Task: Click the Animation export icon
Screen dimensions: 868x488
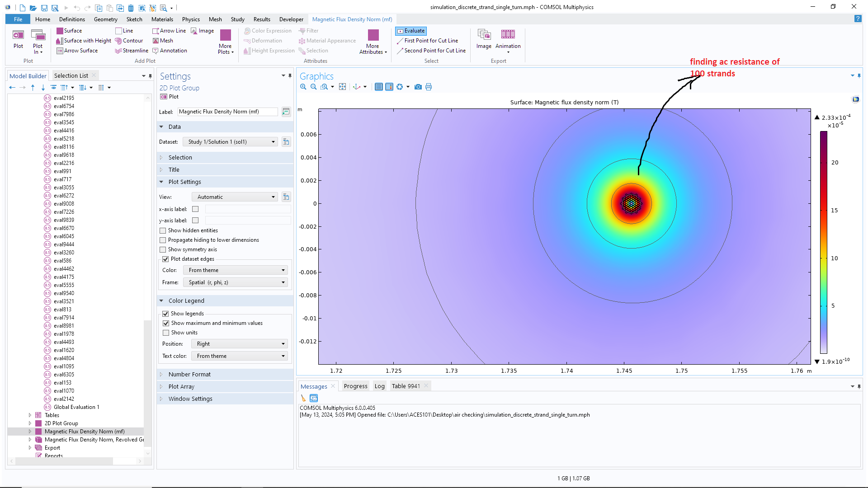Action: point(508,35)
